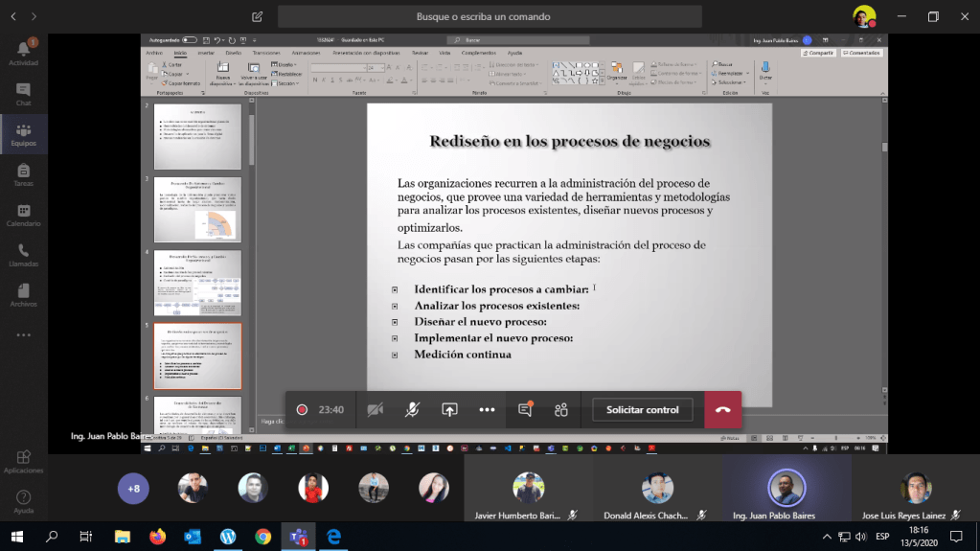Show the participants list panel
Screen dimensions: 980x551
pyautogui.click(x=561, y=409)
